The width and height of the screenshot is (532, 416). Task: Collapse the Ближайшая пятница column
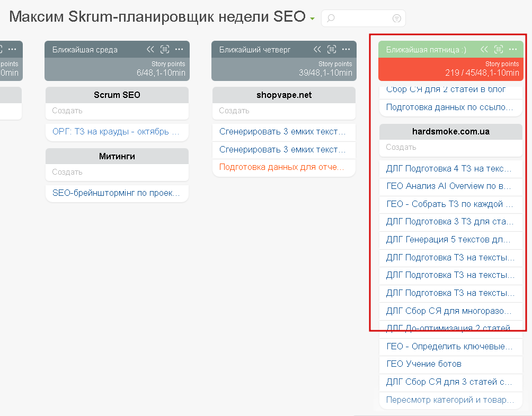coord(484,49)
